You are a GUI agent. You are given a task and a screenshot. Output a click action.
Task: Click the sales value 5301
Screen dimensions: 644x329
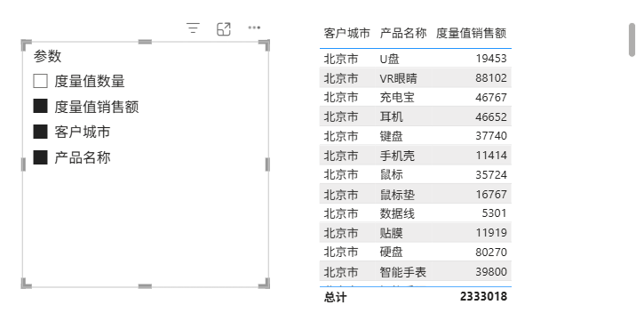494,213
